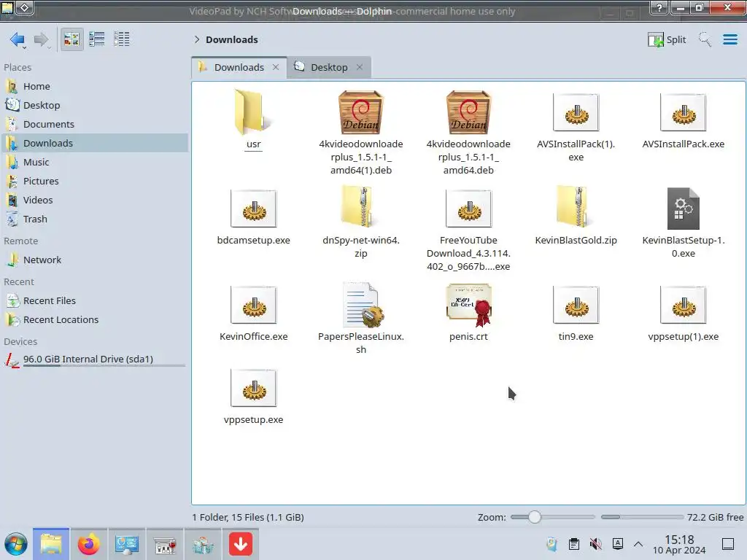Open the clipboard tray icon
Image resolution: width=747 pixels, height=560 pixels.
click(574, 544)
